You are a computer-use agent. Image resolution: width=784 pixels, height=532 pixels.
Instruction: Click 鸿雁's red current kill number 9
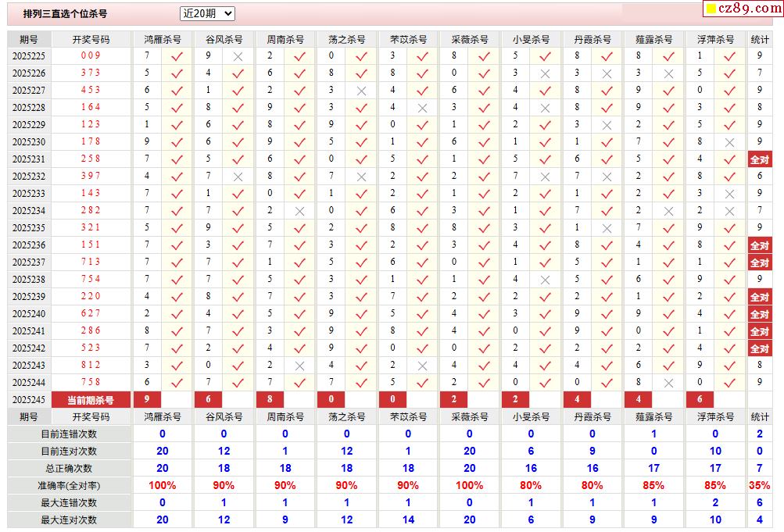tap(146, 399)
